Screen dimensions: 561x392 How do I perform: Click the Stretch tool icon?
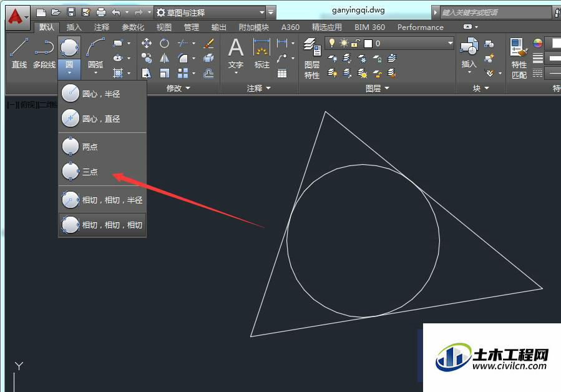pyautogui.click(x=146, y=74)
